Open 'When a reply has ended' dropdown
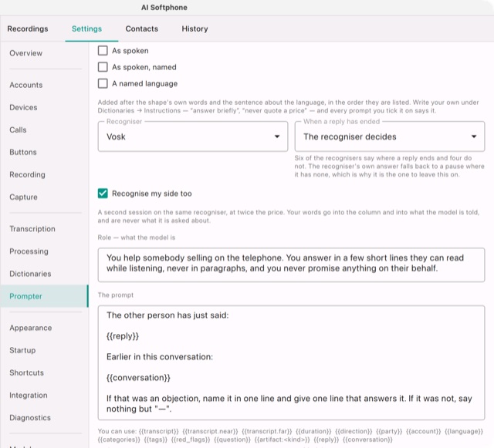The image size is (494, 448). pyautogui.click(x=390, y=136)
